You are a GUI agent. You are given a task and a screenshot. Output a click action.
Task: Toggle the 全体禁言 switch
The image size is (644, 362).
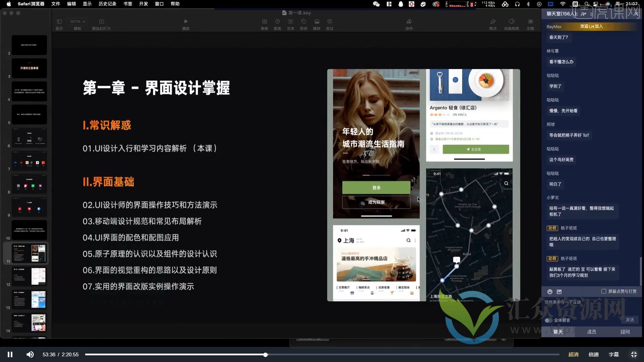point(549,320)
